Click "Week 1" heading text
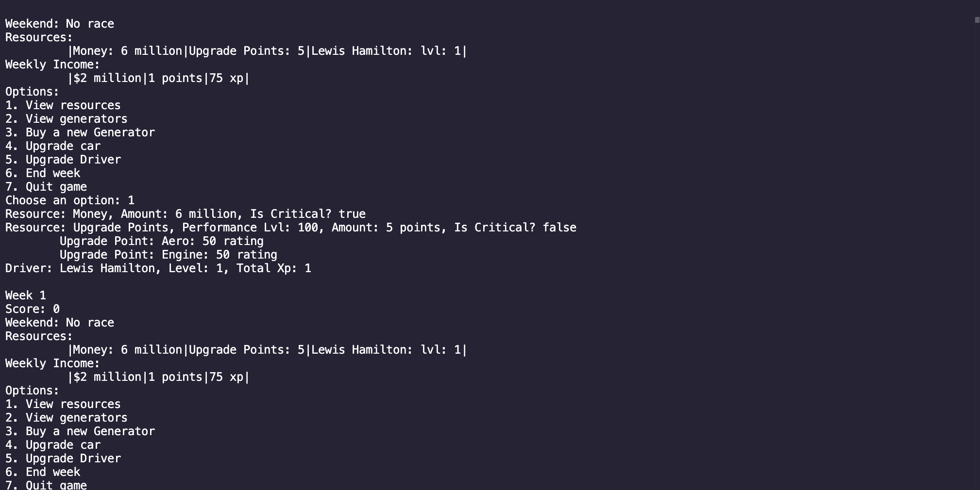 tap(25, 295)
